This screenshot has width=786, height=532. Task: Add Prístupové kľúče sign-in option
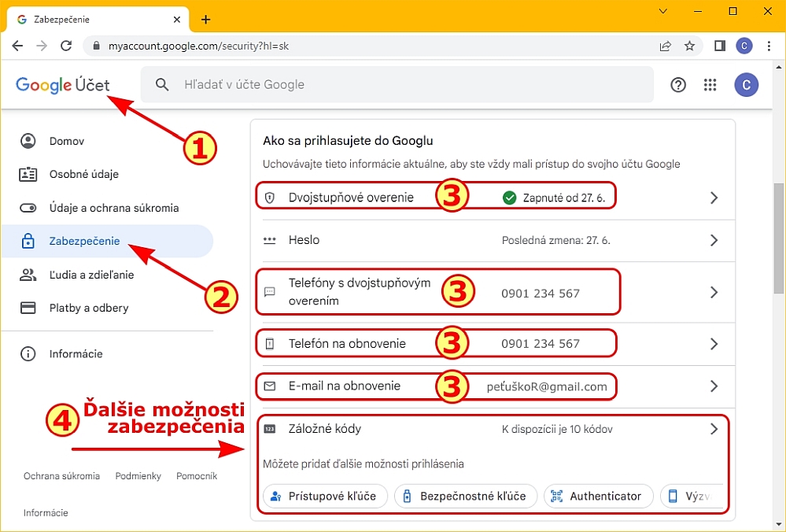coord(325,496)
